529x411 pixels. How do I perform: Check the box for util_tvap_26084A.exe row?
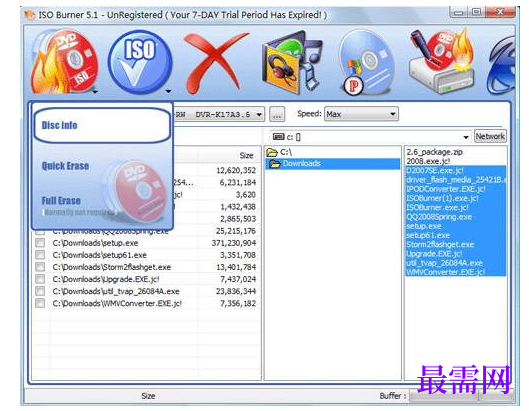(40, 291)
